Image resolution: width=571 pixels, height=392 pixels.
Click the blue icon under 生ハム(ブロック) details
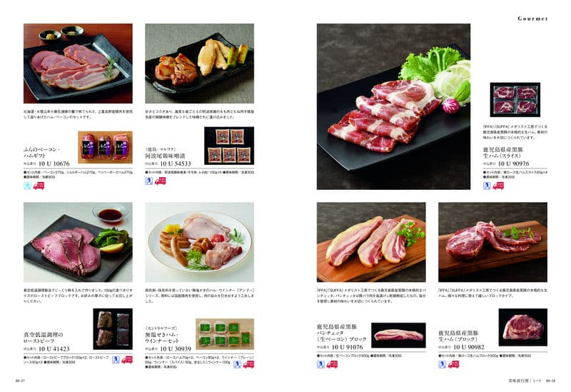442,364
